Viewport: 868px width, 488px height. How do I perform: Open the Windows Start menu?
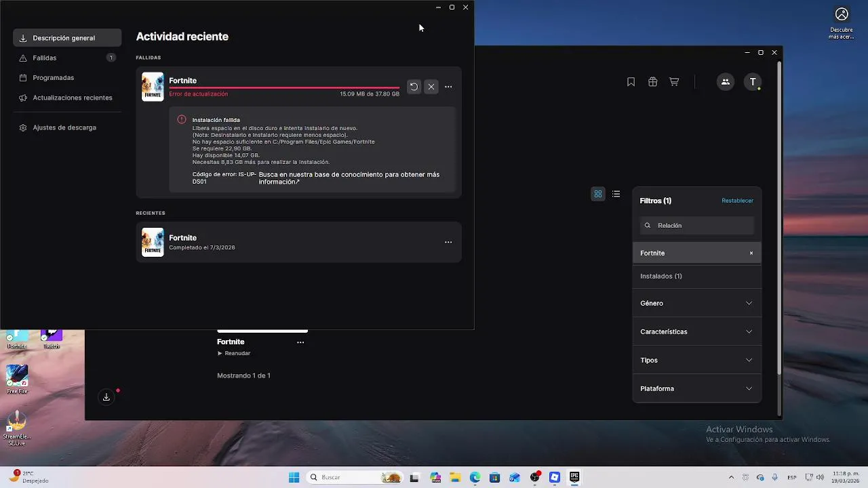(294, 477)
